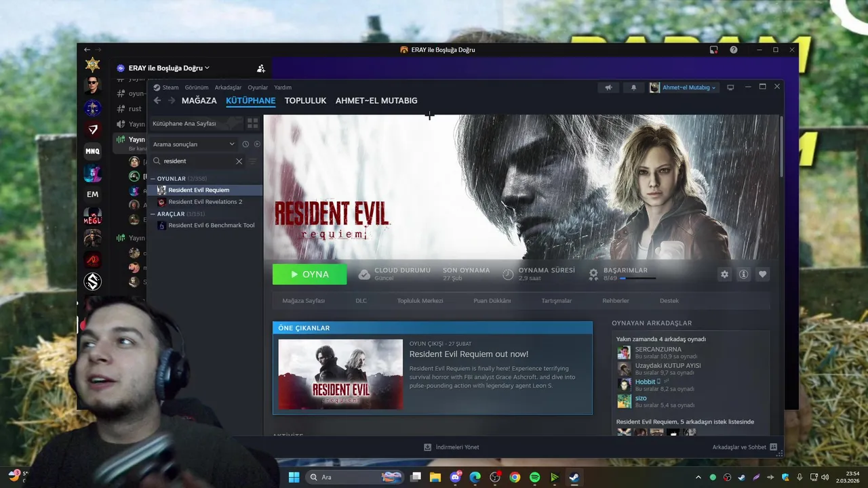Open Topluluk Merkezi link
The height and width of the screenshot is (488, 868).
pyautogui.click(x=420, y=301)
